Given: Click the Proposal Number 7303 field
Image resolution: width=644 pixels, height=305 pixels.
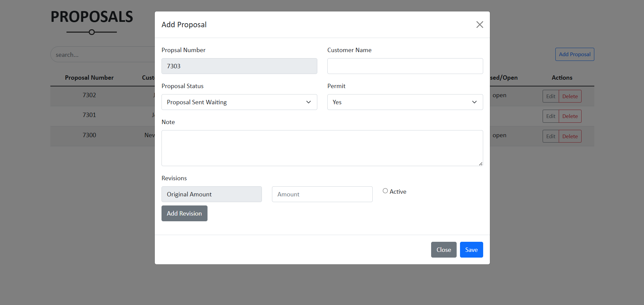Looking at the screenshot, I should (239, 66).
